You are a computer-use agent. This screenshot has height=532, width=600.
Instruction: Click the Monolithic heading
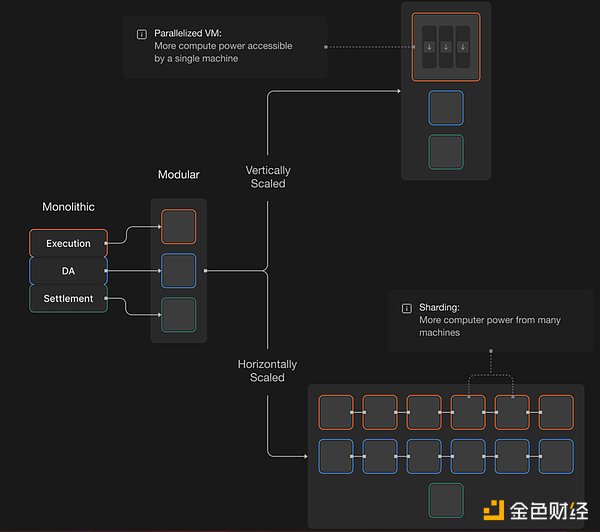(68, 207)
